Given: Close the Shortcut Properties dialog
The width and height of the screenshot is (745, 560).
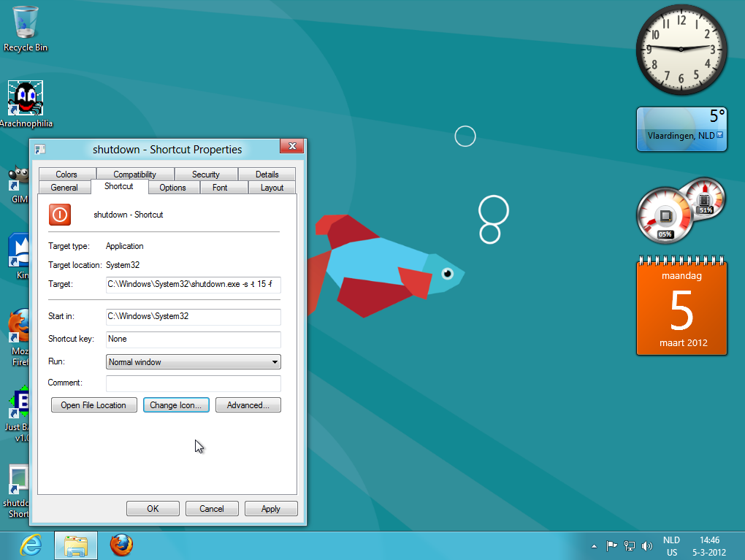Looking at the screenshot, I should coord(292,146).
